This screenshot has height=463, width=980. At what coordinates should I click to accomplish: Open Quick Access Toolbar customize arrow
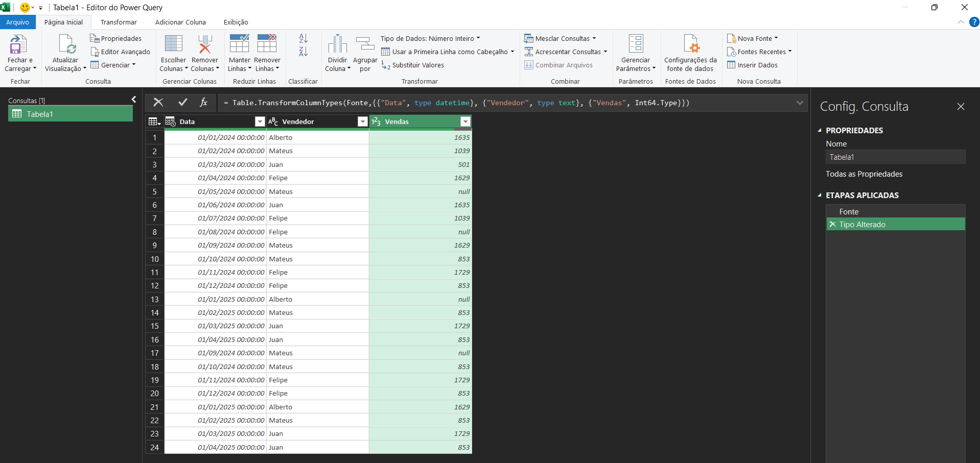tap(40, 8)
